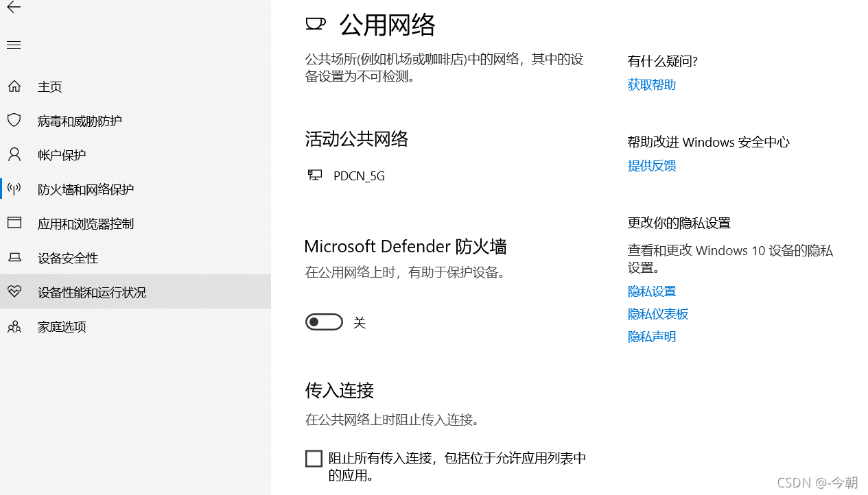Screen dimensions: 868x495
Task: Click the 活动公共网络 heading
Action: (357, 139)
